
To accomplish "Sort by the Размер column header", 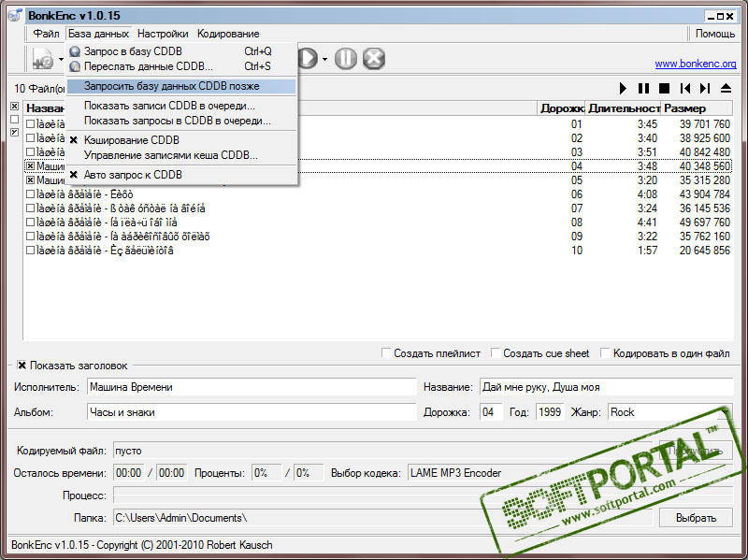I will [x=697, y=108].
